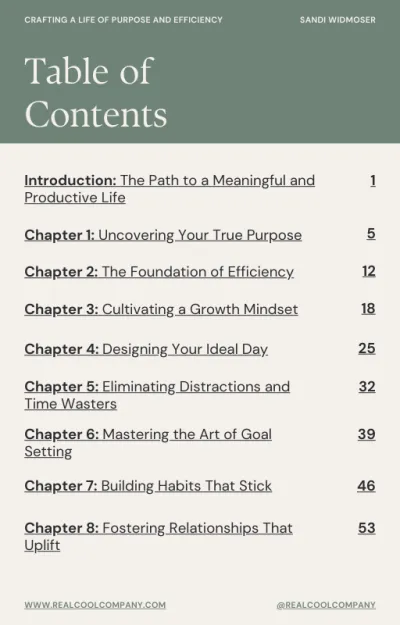Click page number 46 link
This screenshot has height=625, width=400.
coord(366,485)
